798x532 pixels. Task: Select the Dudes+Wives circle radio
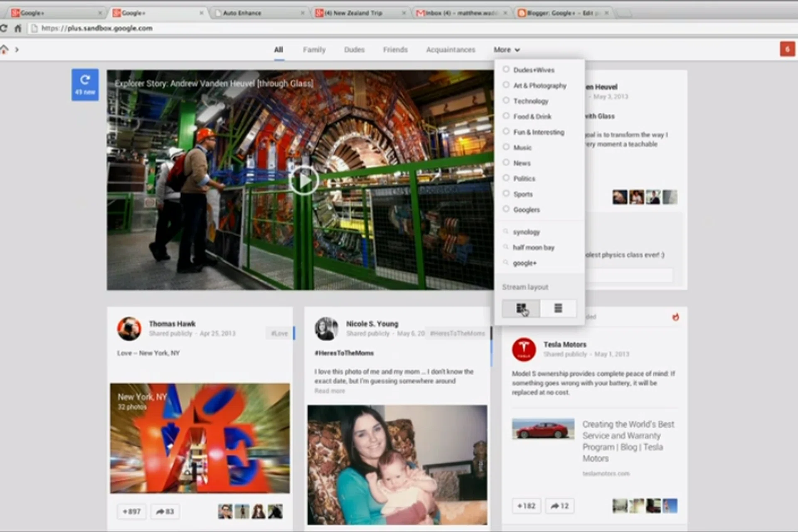[x=506, y=69]
